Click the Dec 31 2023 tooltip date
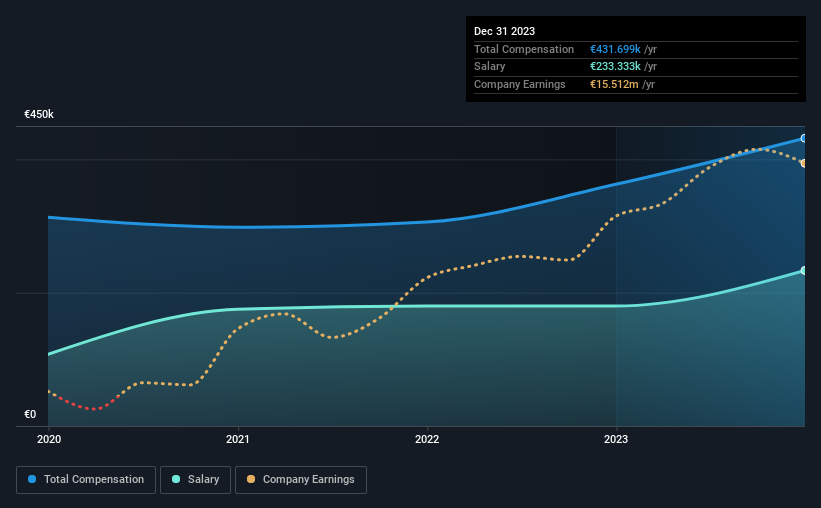The height and width of the screenshot is (508, 821). [504, 31]
